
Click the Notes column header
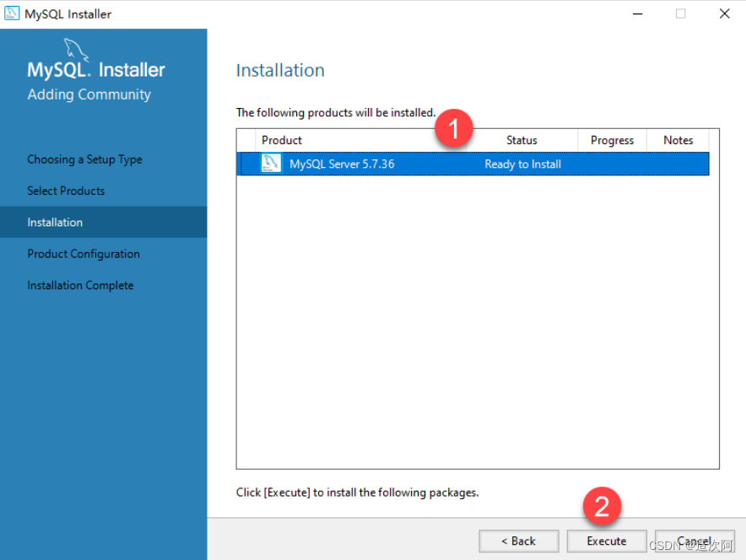click(678, 140)
